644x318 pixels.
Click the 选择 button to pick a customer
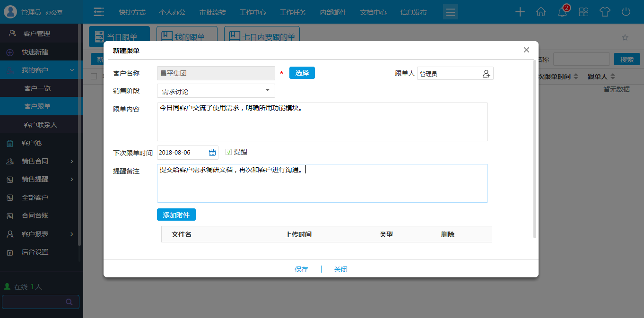[x=302, y=73]
